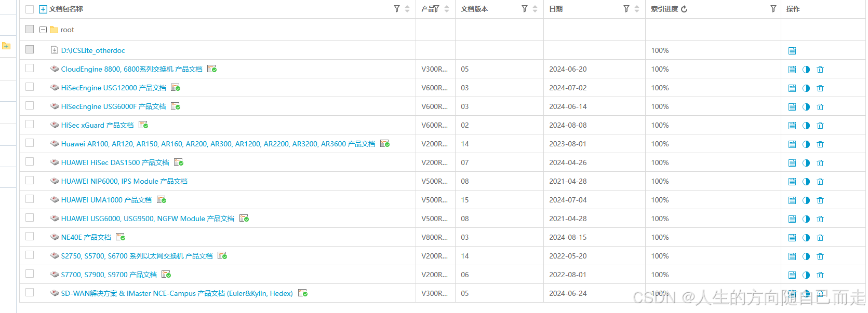868x313 pixels.
Task: Open filter for 文档版本 column
Action: (x=525, y=9)
